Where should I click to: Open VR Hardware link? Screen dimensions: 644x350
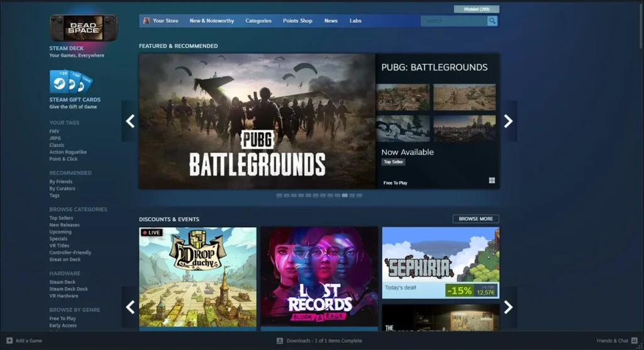pyautogui.click(x=64, y=296)
